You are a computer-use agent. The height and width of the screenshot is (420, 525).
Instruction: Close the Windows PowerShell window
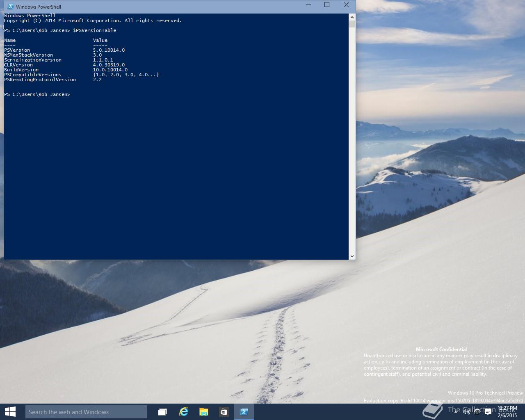(346, 5)
